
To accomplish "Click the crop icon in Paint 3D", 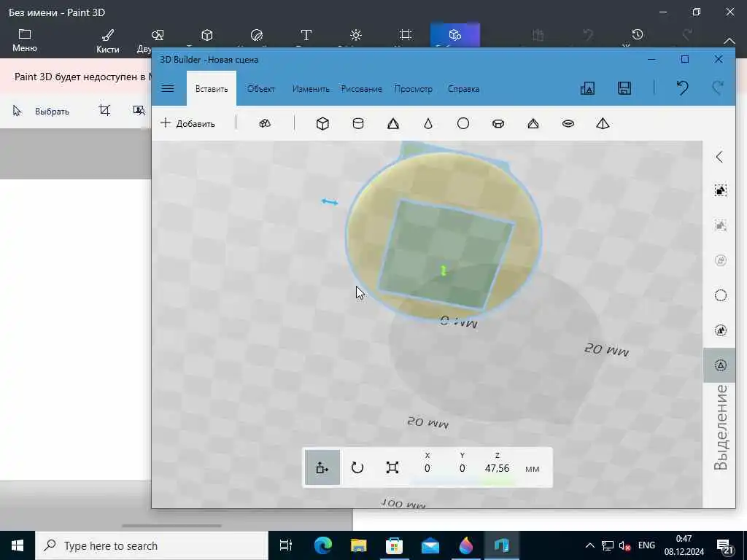I will click(x=104, y=111).
